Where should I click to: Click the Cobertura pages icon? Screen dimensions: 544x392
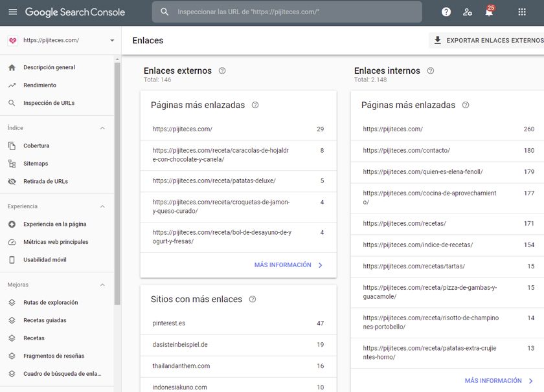[12, 146]
